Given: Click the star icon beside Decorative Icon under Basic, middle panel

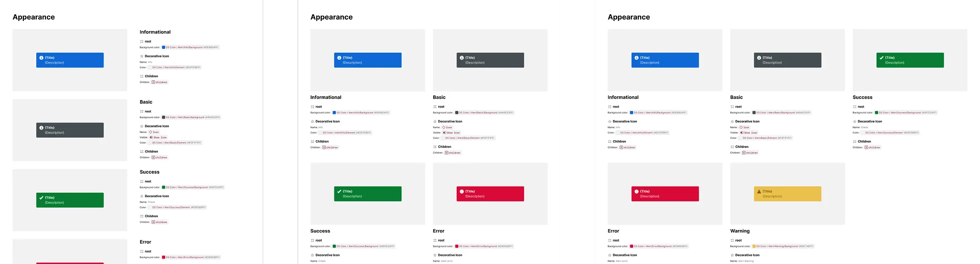Looking at the screenshot, I should 435,121.
